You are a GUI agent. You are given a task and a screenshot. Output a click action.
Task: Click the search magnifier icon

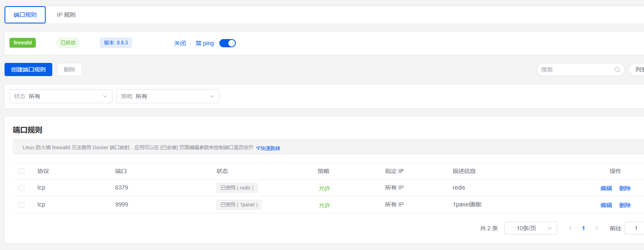[617, 69]
